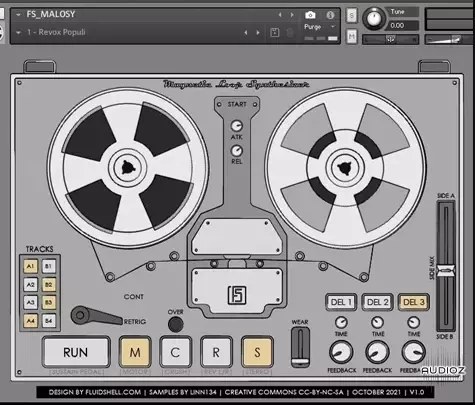Open the Purge dropdown menu

[320, 27]
